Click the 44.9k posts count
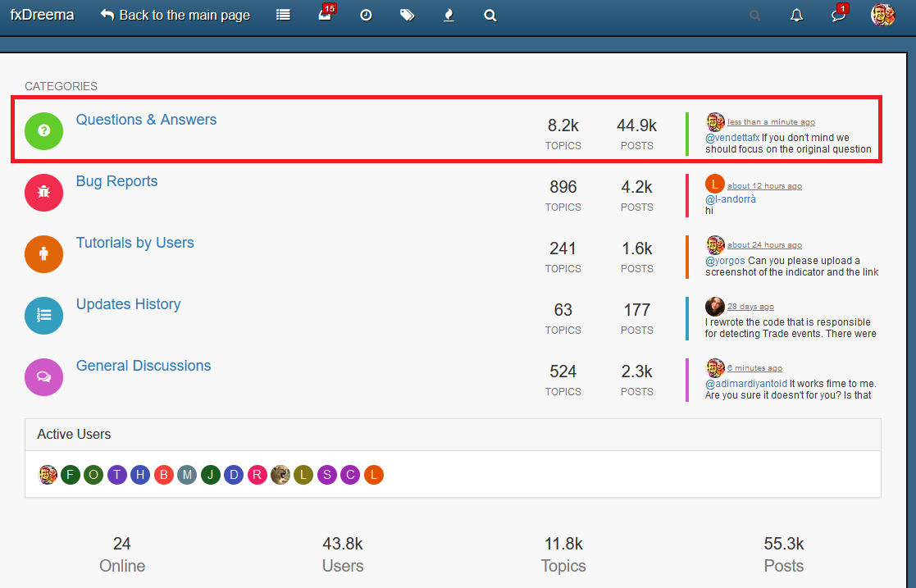916x588 pixels. (636, 125)
